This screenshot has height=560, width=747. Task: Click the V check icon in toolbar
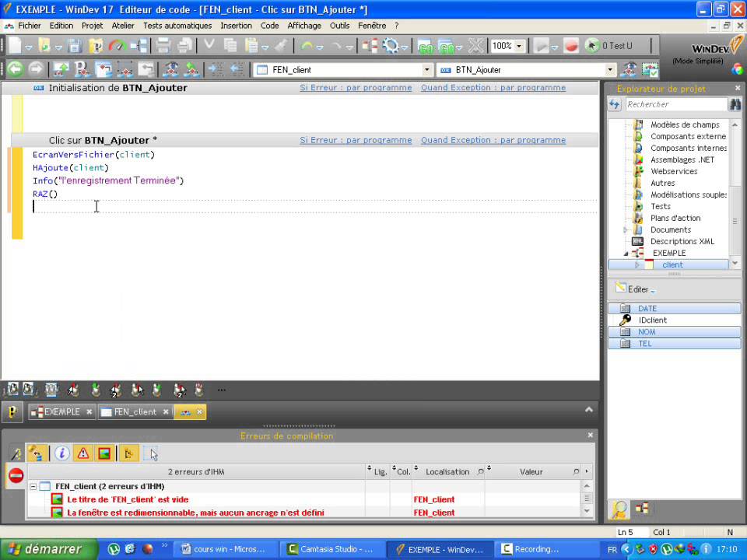pyautogui.click(x=209, y=45)
